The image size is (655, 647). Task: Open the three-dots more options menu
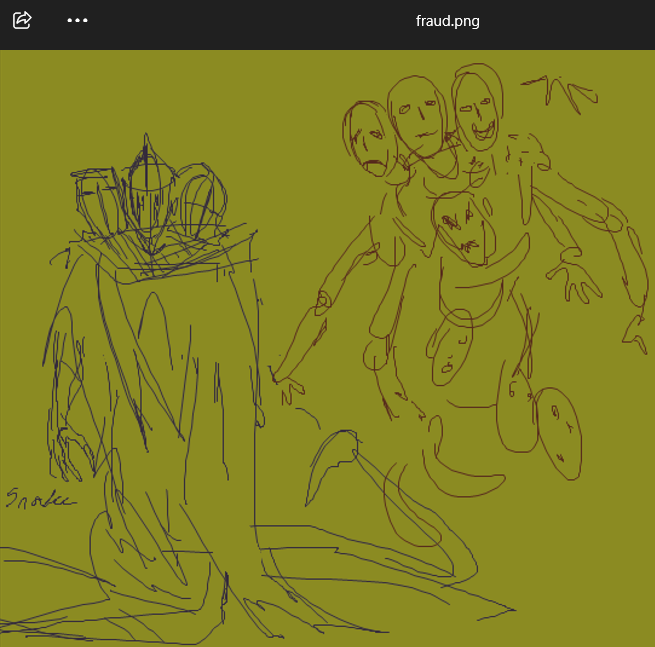tap(77, 20)
